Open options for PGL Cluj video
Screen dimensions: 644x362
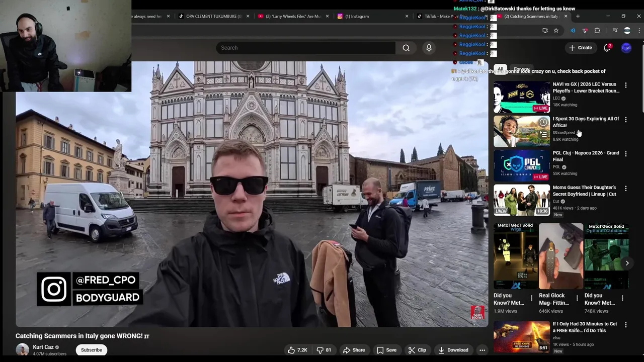point(626,154)
